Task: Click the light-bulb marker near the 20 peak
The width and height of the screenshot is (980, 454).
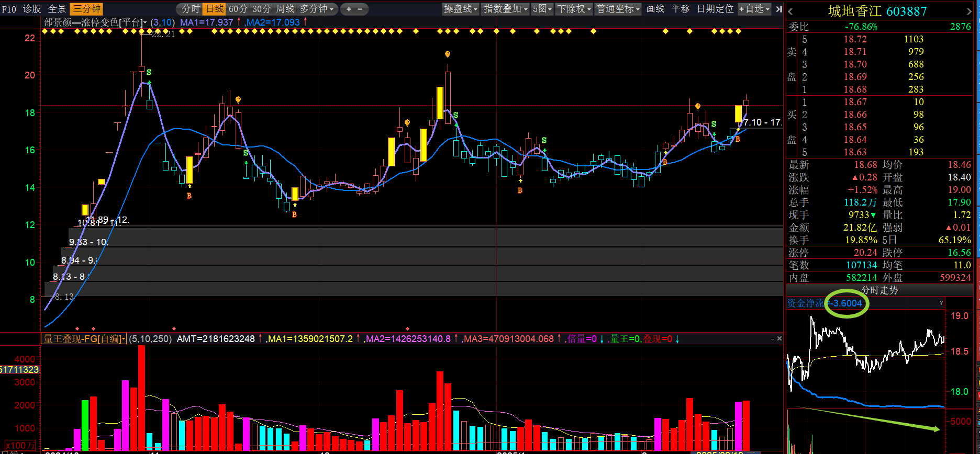Action: coord(448,54)
